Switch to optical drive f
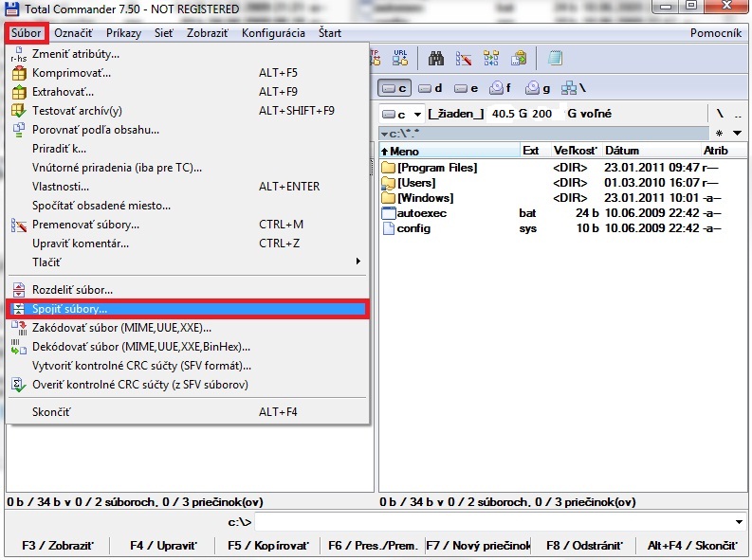Viewport: 752px width, 560px height. pyautogui.click(x=500, y=88)
